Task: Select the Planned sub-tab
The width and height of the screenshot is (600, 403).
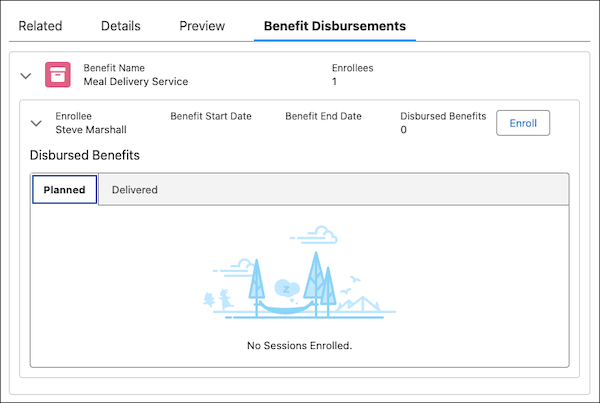Action: 64,189
